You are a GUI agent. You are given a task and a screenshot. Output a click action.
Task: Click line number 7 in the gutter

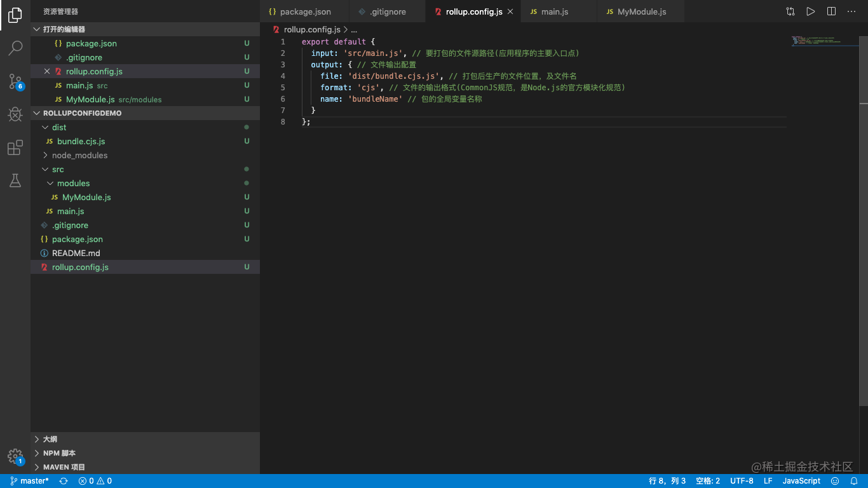click(x=283, y=111)
